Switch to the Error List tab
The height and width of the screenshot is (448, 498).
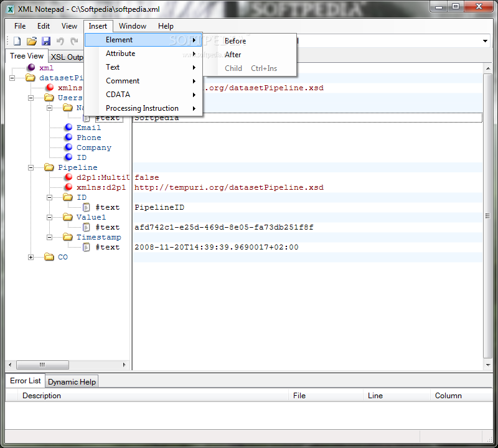[x=26, y=381]
